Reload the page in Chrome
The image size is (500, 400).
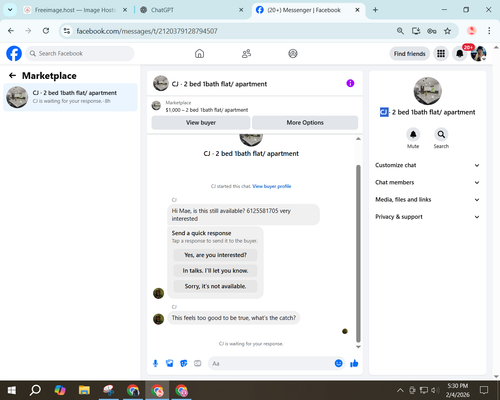(x=46, y=31)
